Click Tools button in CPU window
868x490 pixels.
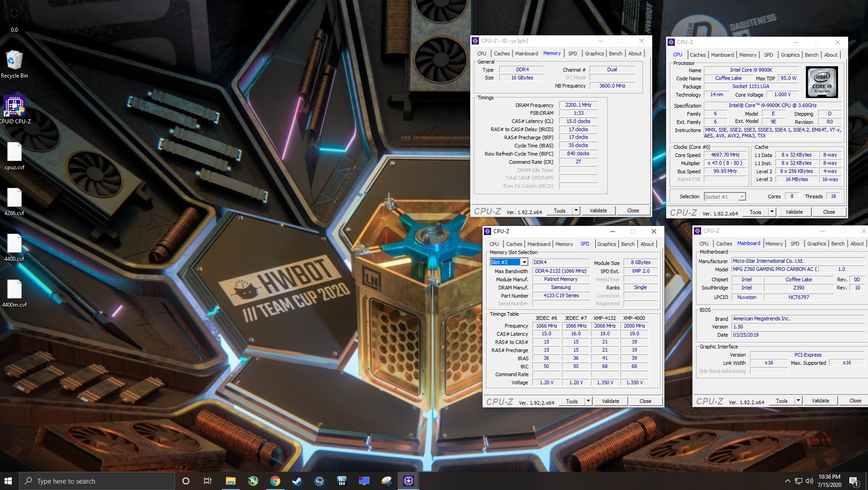point(756,212)
